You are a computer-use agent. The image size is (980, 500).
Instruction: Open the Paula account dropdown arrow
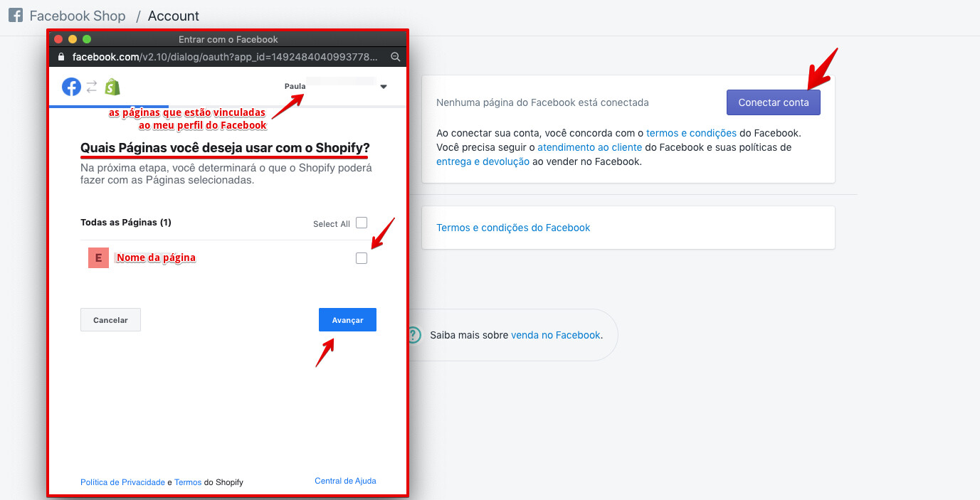384,87
